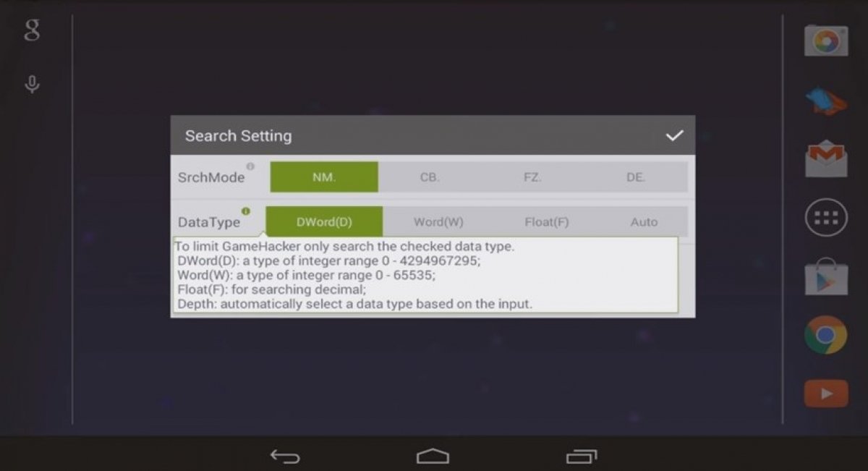Open the Gmail app
Image resolution: width=868 pixels, height=471 pixels.
coord(826,159)
